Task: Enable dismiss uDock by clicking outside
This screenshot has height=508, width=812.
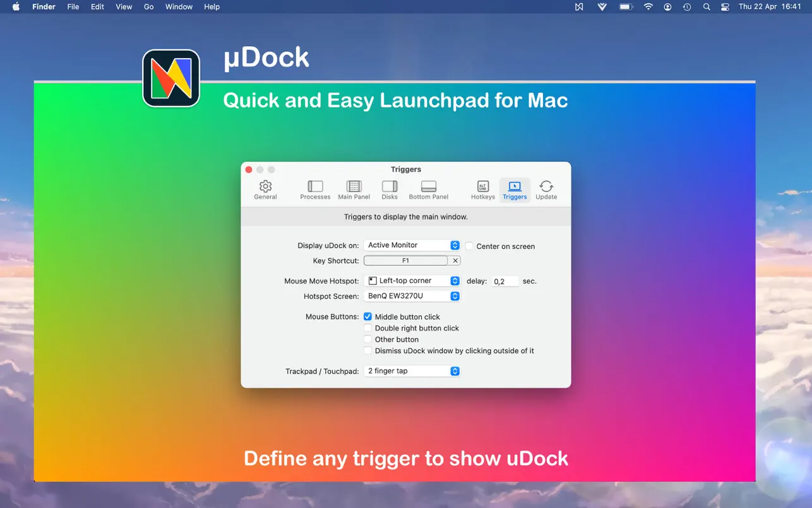Action: pyautogui.click(x=367, y=351)
